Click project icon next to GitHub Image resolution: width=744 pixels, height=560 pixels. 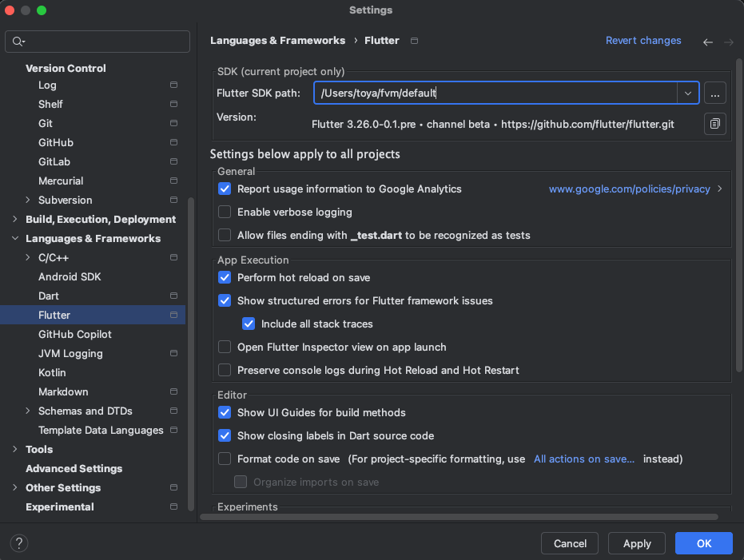(x=173, y=142)
